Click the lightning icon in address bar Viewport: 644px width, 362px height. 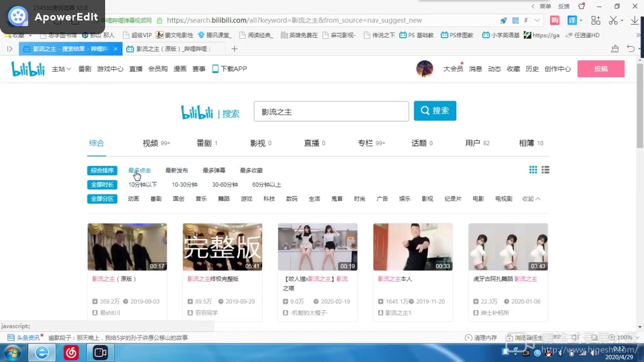coord(526,21)
